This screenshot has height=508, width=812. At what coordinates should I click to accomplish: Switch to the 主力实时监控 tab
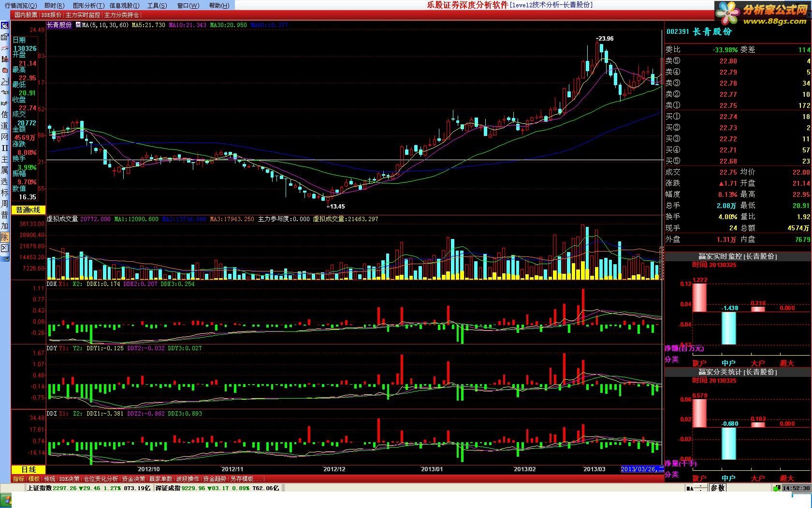pos(83,15)
